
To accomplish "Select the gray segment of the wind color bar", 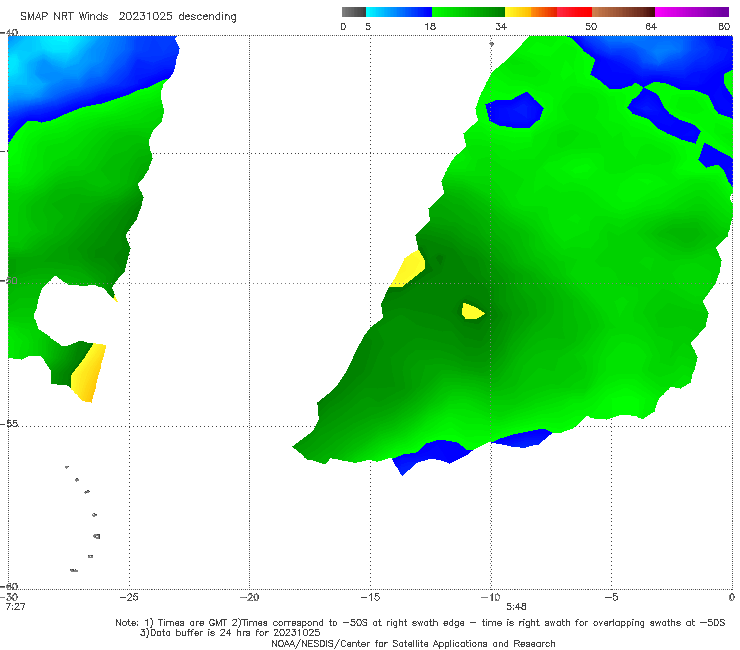I will tap(354, 12).
